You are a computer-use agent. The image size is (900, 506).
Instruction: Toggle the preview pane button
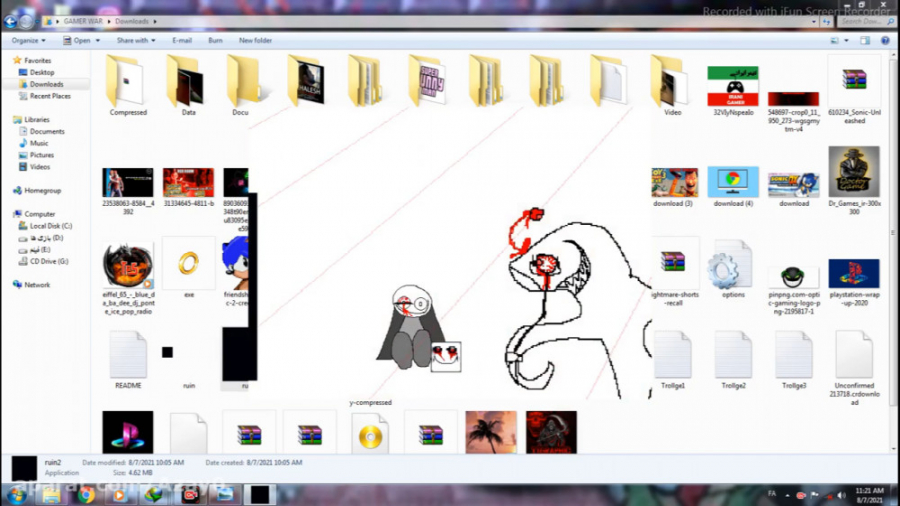[865, 41]
